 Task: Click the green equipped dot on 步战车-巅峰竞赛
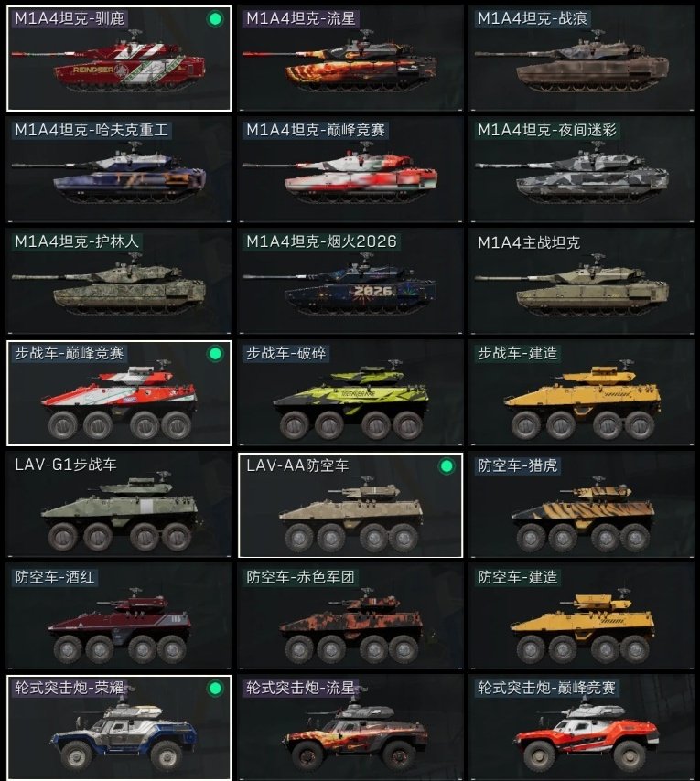click(215, 354)
